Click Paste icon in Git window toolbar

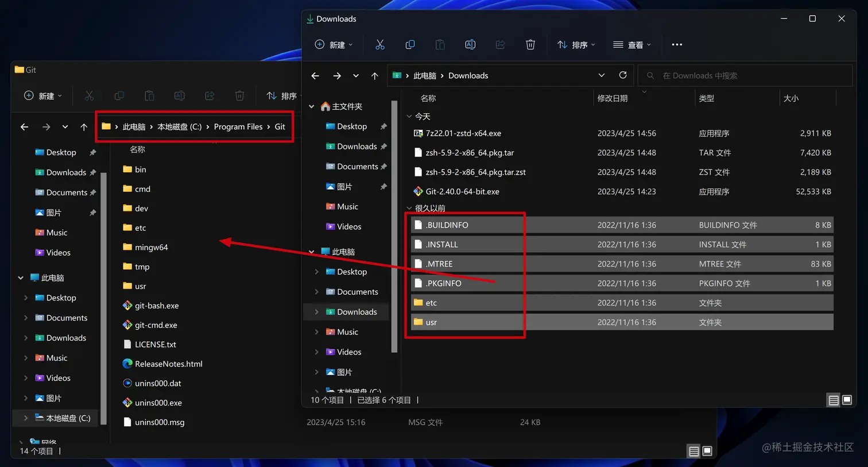tap(149, 96)
